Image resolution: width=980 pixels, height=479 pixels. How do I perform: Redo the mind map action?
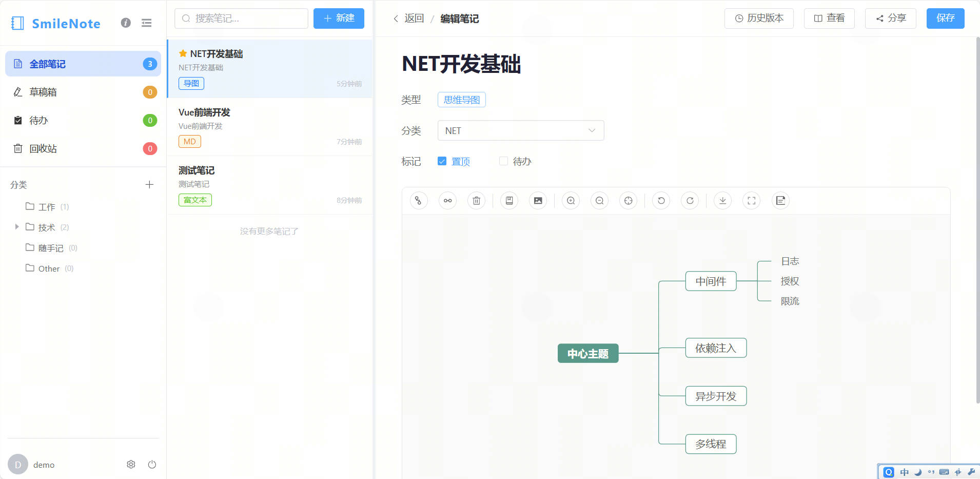click(690, 201)
